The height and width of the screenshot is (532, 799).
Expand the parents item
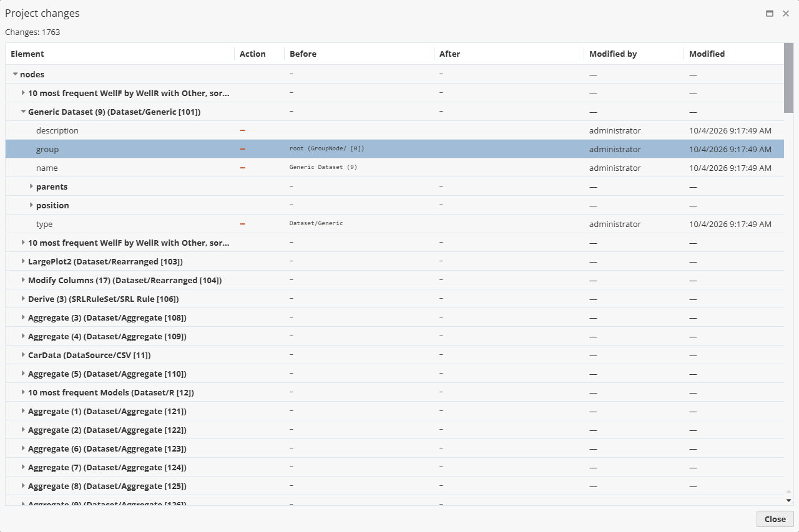31,186
